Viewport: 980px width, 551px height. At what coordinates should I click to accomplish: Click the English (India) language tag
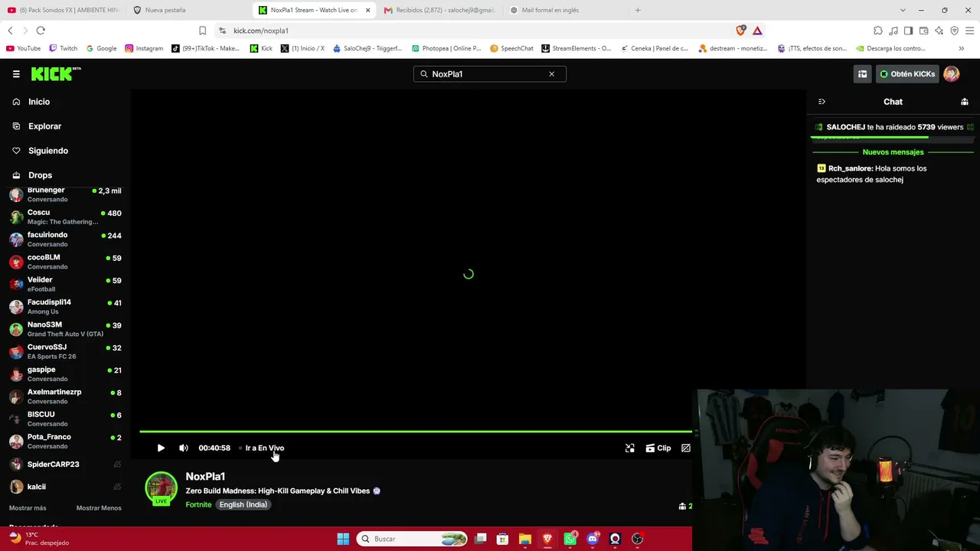(x=243, y=505)
